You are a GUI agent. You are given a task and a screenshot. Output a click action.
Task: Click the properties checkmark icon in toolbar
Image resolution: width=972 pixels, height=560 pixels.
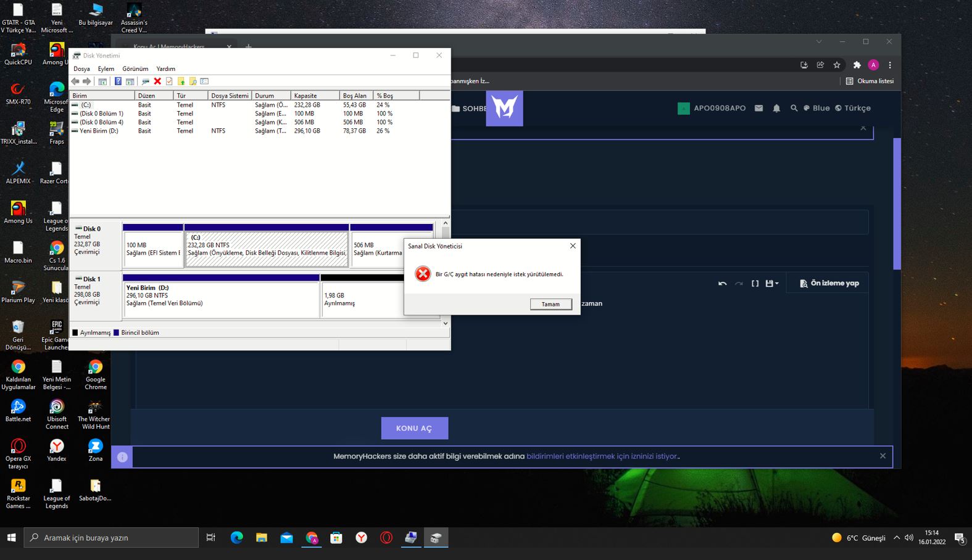tap(169, 81)
